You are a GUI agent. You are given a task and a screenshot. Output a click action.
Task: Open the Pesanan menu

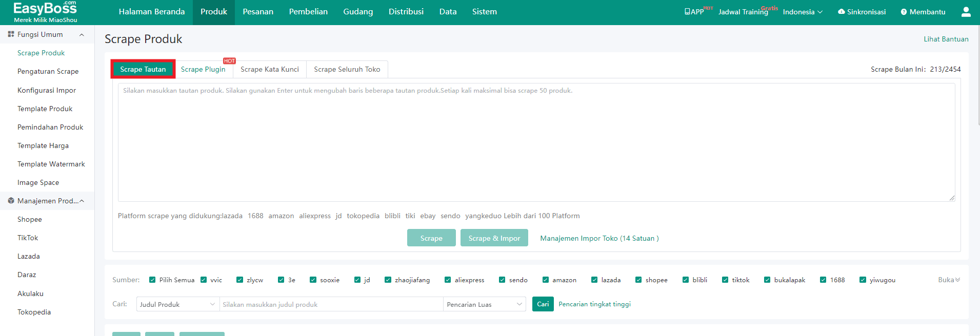(x=258, y=12)
